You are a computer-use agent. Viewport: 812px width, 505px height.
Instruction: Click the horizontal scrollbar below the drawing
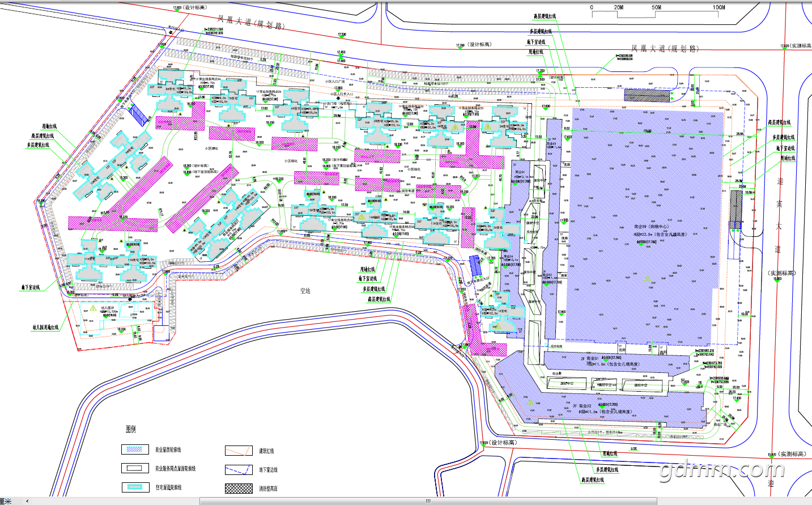click(428, 501)
